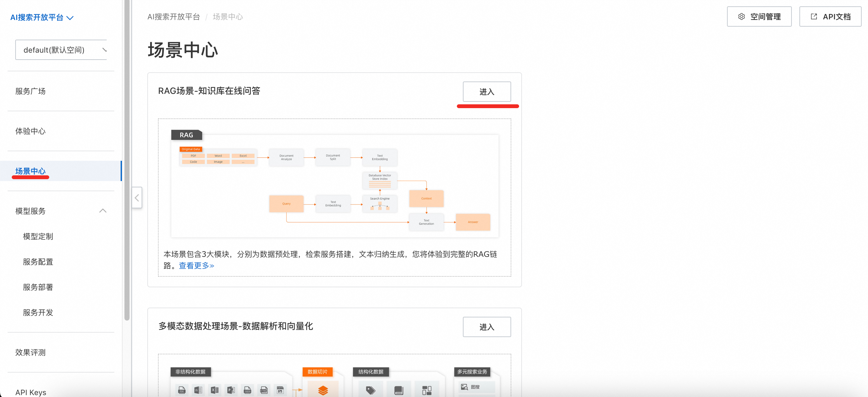This screenshot has width=868, height=397.
Task: Click 进入 for RAG场景-知识库在线问答
Action: [x=487, y=92]
